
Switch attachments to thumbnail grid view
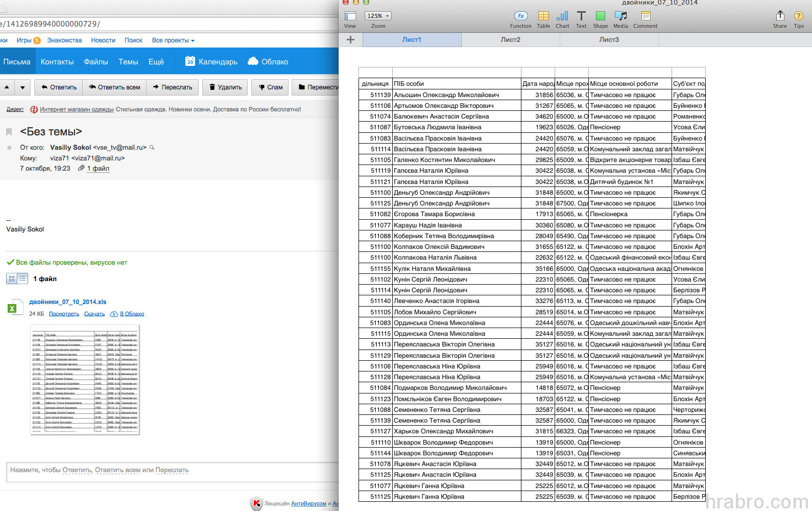[x=12, y=278]
